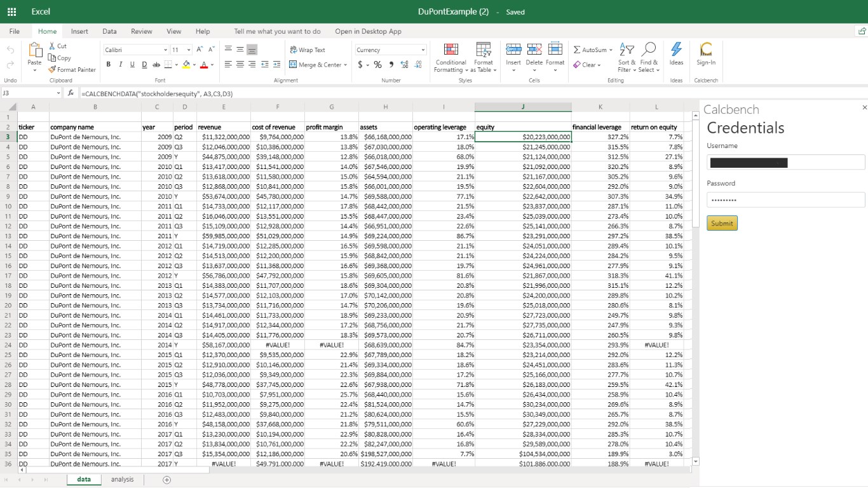Open the Clear menu button
This screenshot has height=488, width=868.
coord(587,65)
